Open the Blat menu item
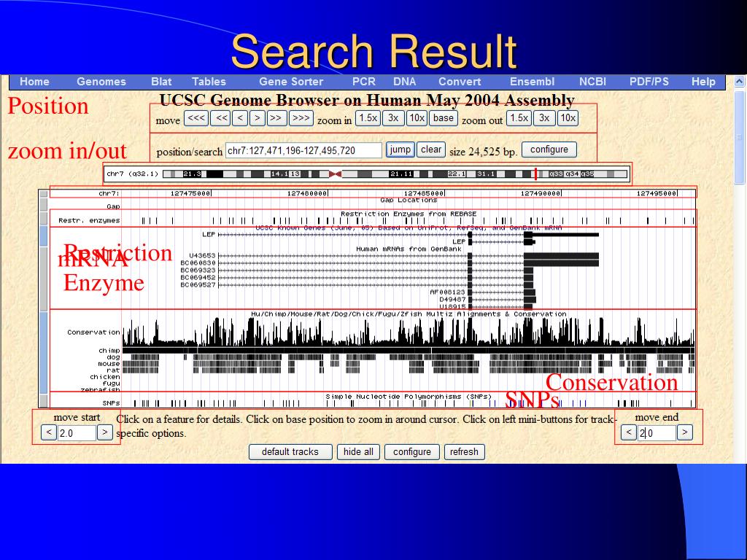Screen dimensions: 747x560 161,82
